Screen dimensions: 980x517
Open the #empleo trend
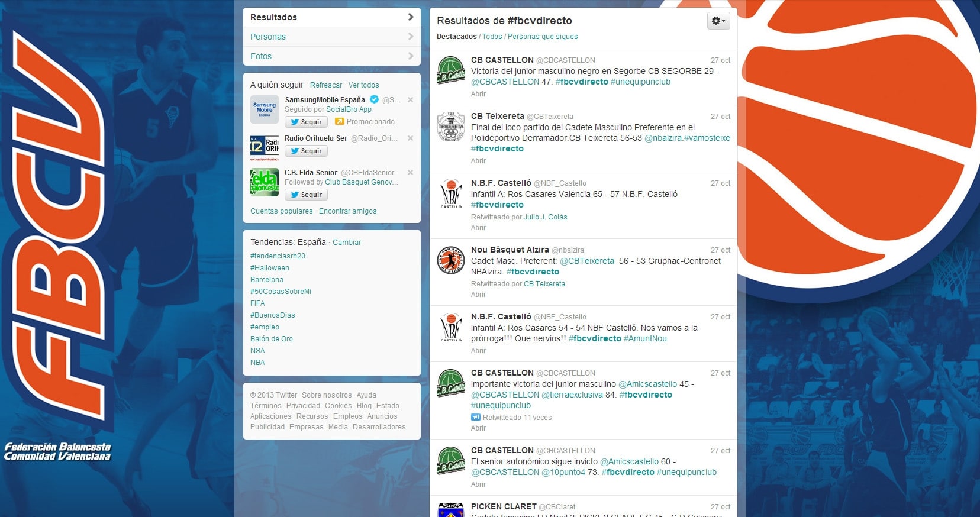click(x=265, y=327)
